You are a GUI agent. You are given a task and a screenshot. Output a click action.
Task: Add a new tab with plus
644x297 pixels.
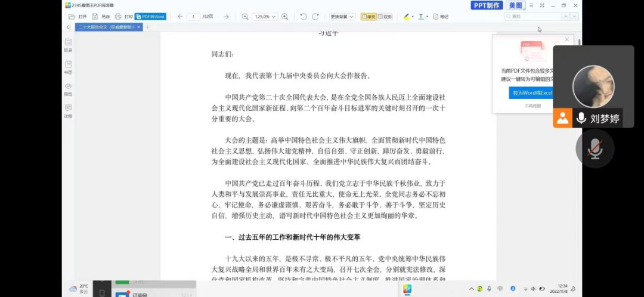[x=148, y=27]
